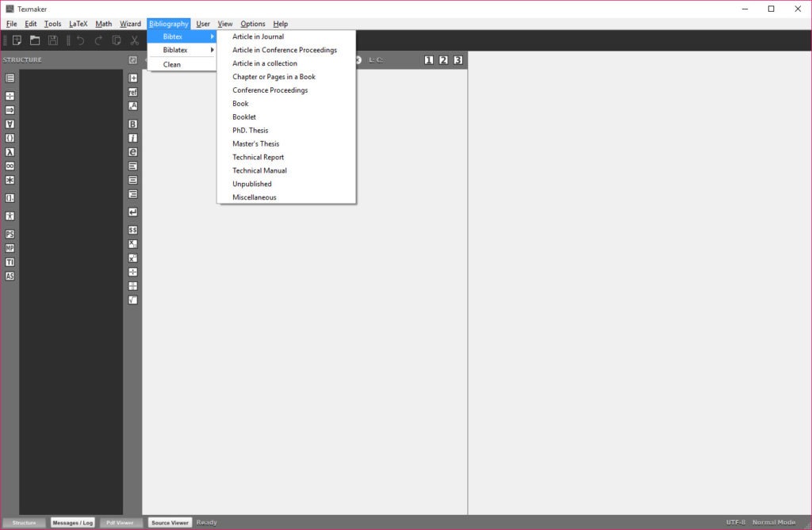Image resolution: width=812 pixels, height=530 pixels.
Task: Click the UTF-8 encoding indicator
Action: point(736,522)
